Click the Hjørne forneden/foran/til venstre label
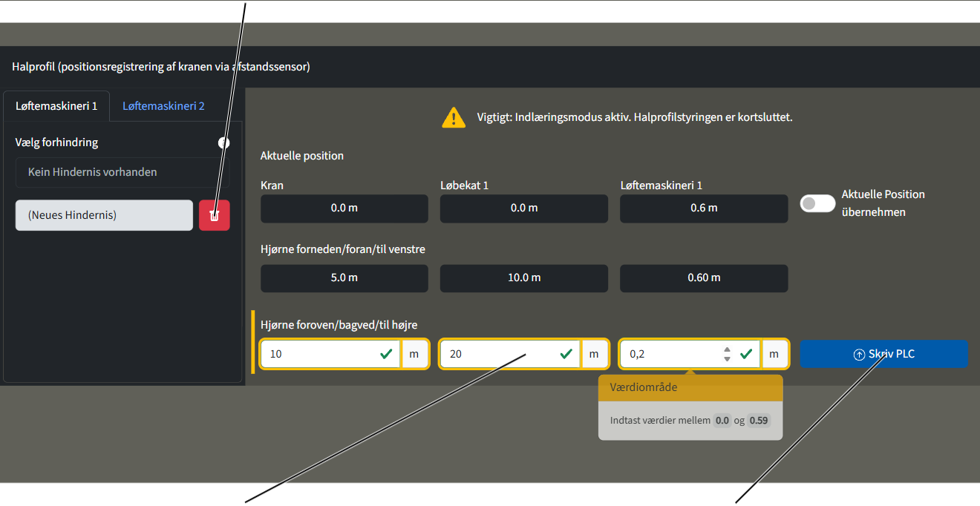The height and width of the screenshot is (506, 980). (x=343, y=249)
